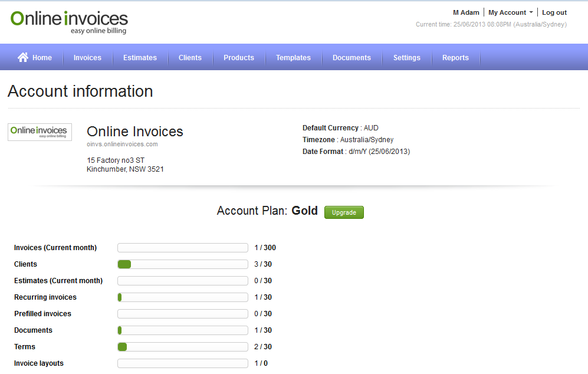Select Templates in navigation bar
Viewport: 588px width, 374px height.
[293, 58]
